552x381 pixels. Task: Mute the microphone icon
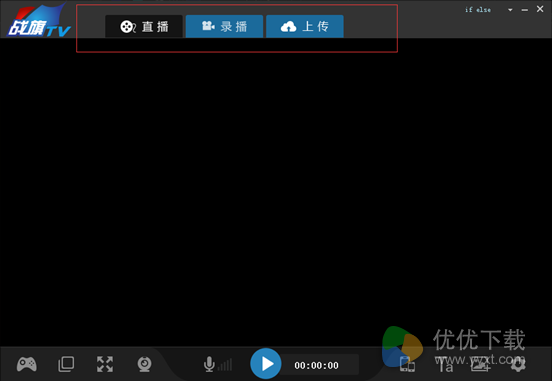click(209, 364)
